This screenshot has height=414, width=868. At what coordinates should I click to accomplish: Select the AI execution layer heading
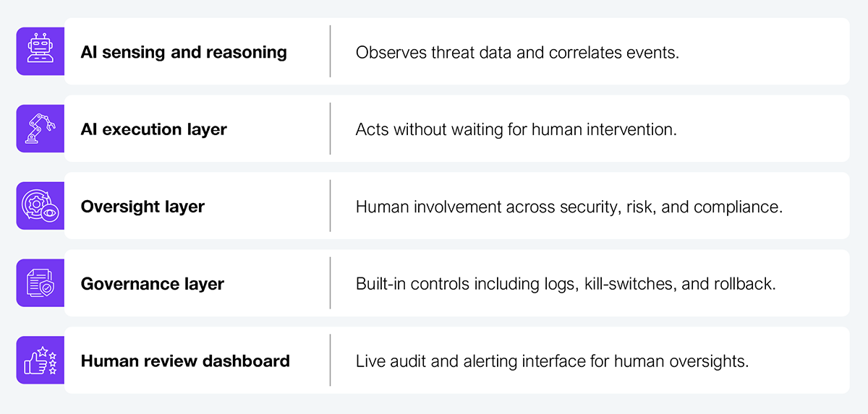(x=154, y=130)
